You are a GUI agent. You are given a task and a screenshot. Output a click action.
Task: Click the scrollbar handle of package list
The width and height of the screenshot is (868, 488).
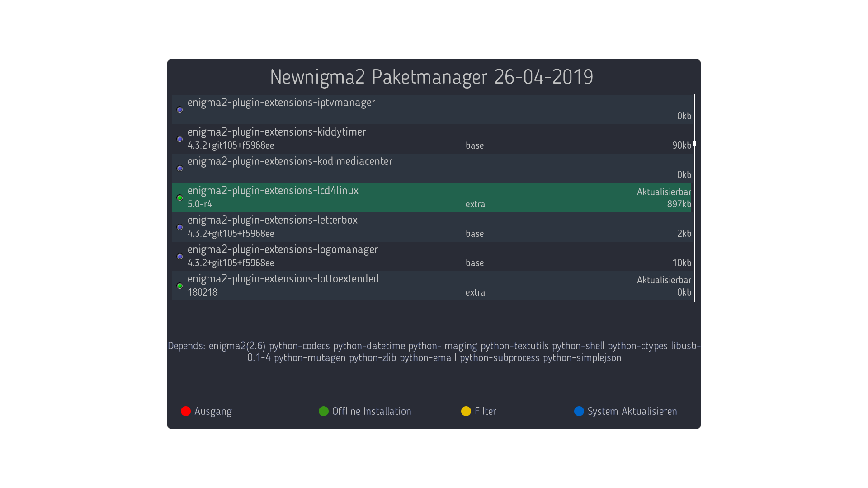[x=694, y=144]
